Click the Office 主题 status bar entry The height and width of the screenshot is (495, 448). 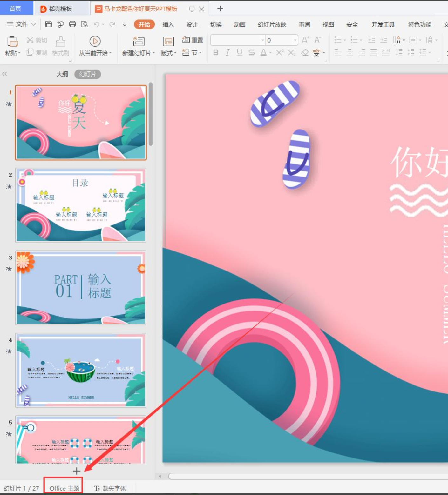pyautogui.click(x=64, y=488)
